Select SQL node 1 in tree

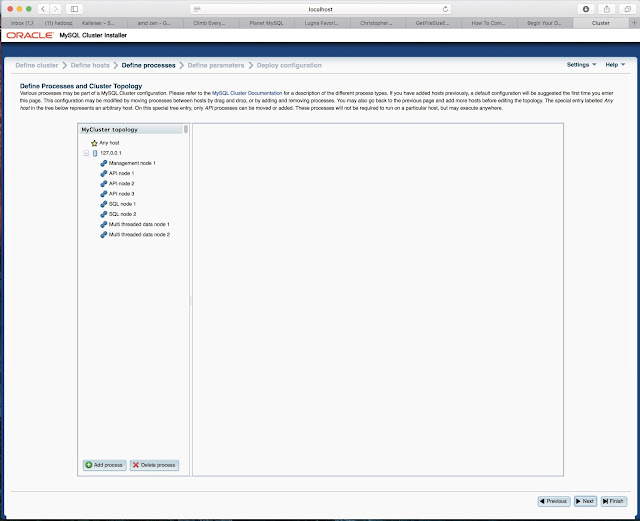122,204
